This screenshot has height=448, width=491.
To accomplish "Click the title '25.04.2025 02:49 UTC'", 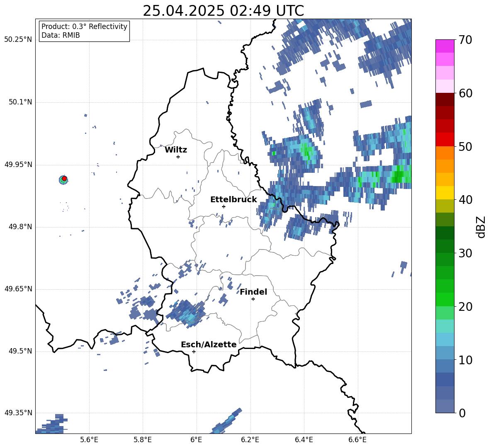I will coord(223,11).
